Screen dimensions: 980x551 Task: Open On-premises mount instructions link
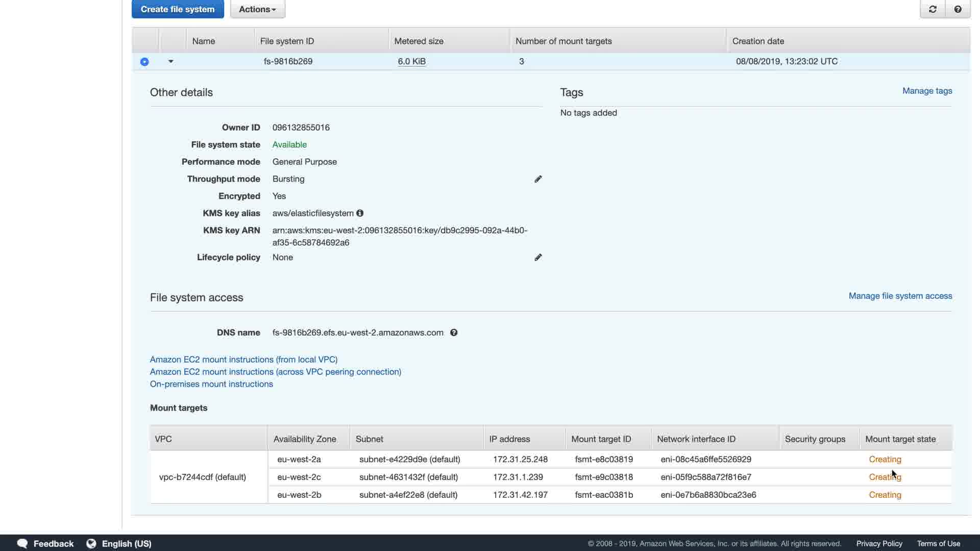pos(211,384)
